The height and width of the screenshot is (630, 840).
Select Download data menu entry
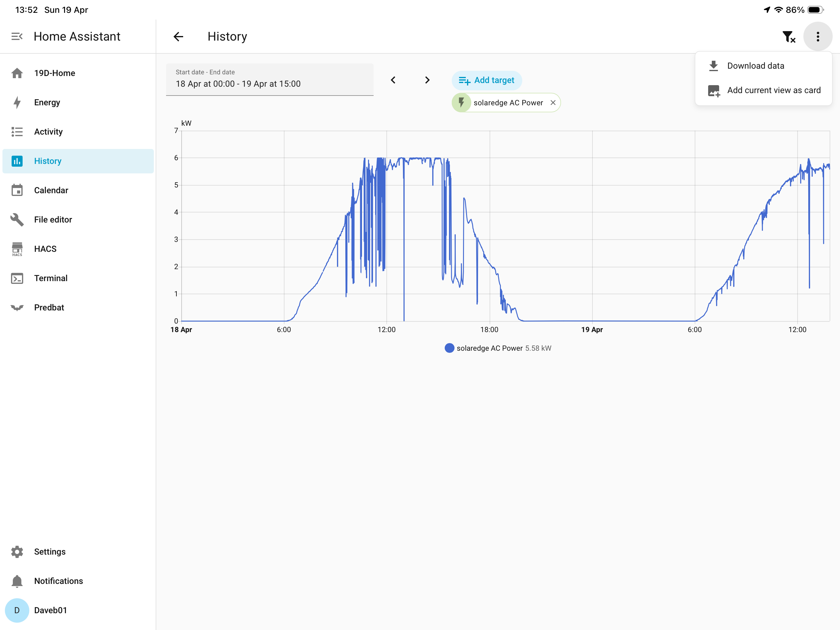click(x=763, y=66)
